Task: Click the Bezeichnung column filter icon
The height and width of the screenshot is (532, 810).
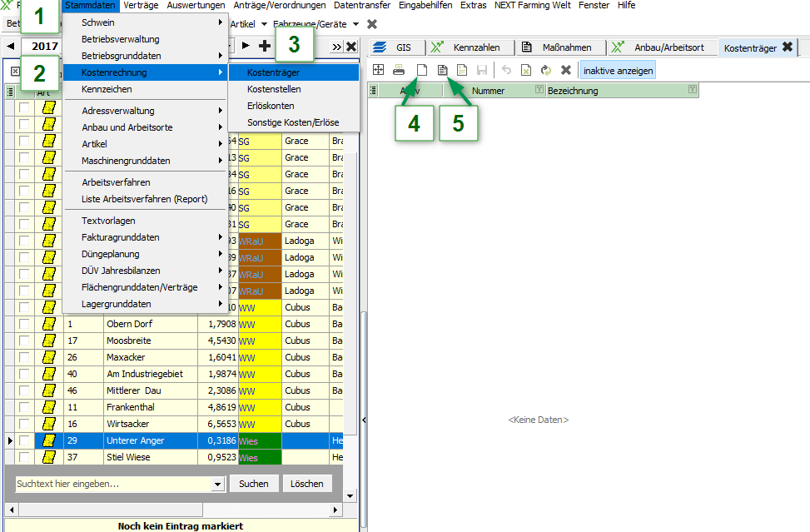Action: [x=693, y=90]
